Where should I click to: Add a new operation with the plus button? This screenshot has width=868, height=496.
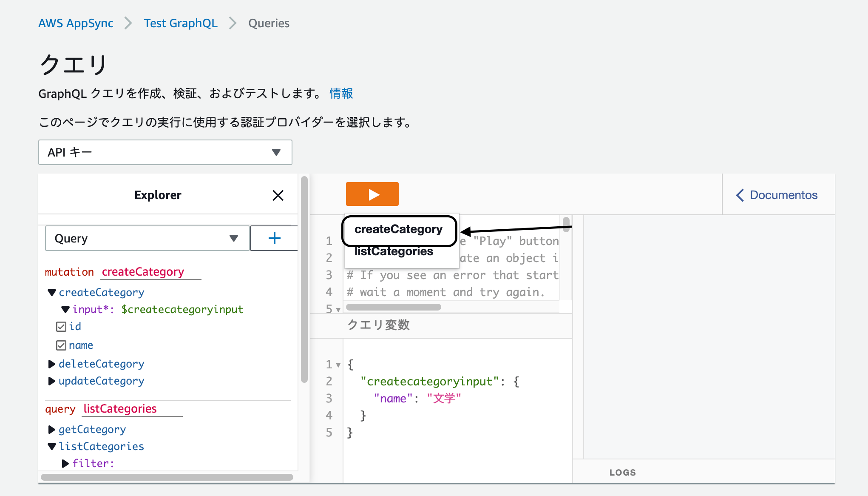coord(274,238)
